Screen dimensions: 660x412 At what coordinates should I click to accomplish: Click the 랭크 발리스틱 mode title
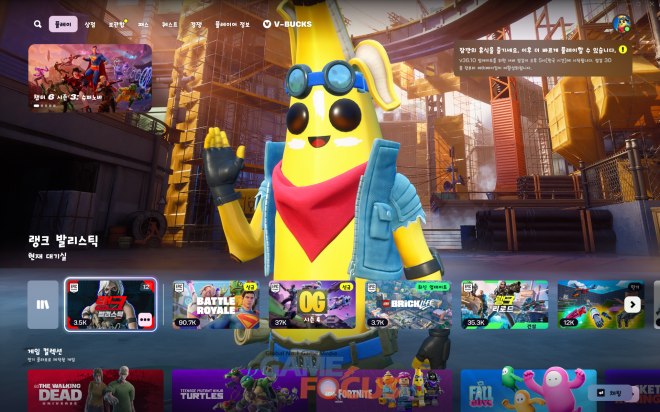64,241
